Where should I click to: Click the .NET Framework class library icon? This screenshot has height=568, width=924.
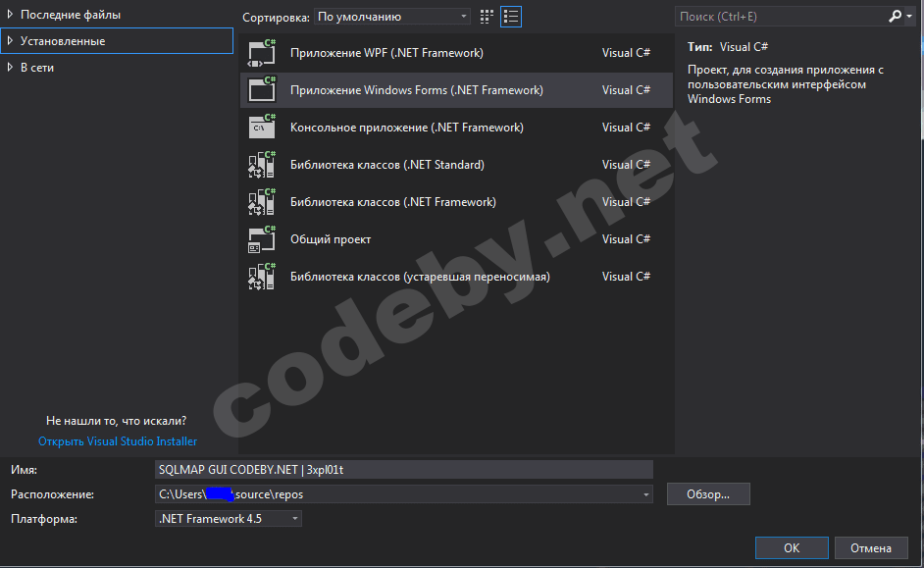(262, 201)
